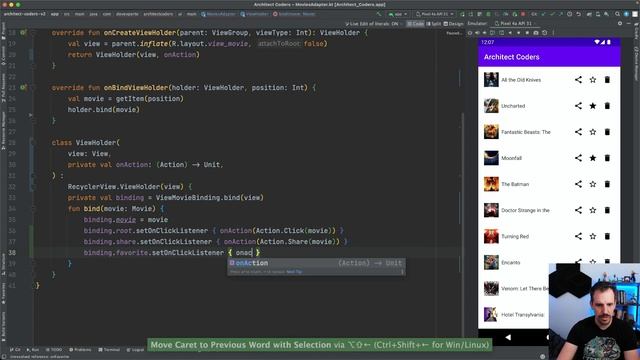
Task: Open TODO tool window tab
Action: pyautogui.click(x=54, y=350)
